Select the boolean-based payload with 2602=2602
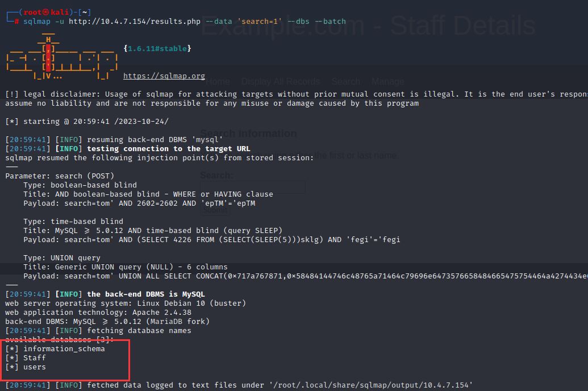The image size is (588, 391). pos(140,203)
